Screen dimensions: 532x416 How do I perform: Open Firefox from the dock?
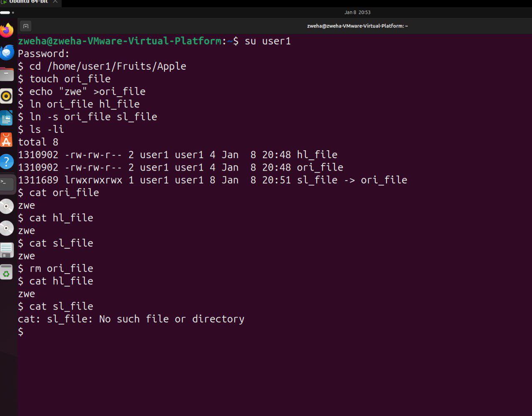coord(7,31)
